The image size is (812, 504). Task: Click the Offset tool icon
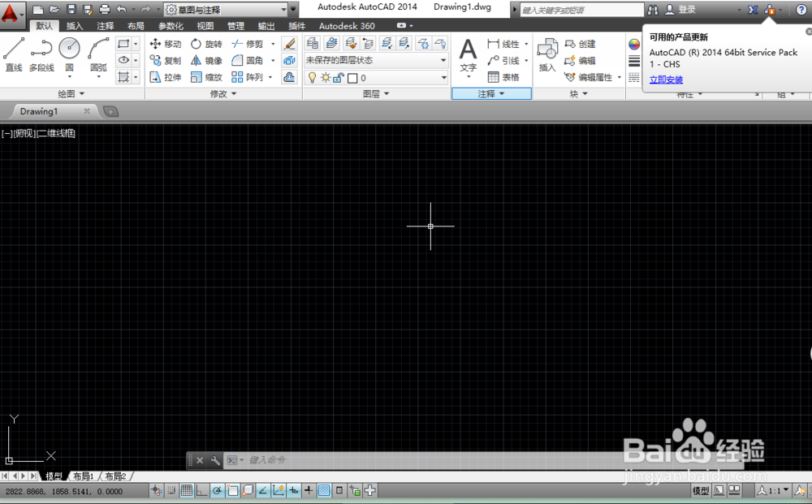point(290,77)
